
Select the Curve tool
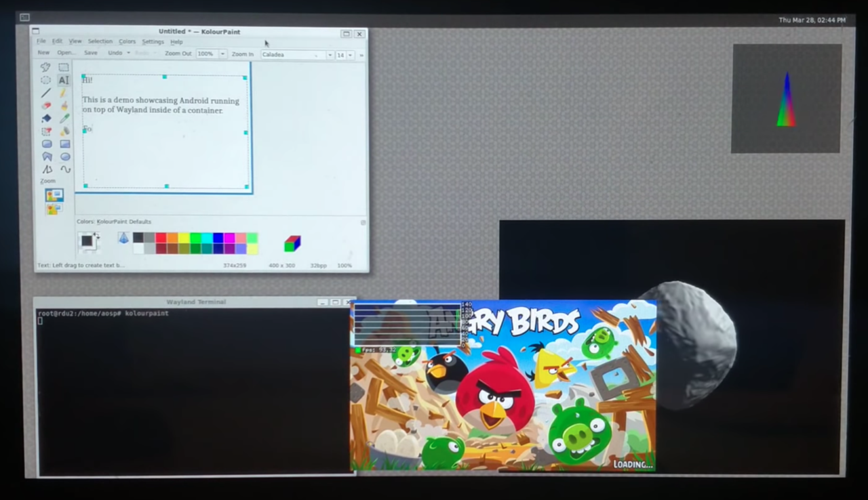click(65, 169)
